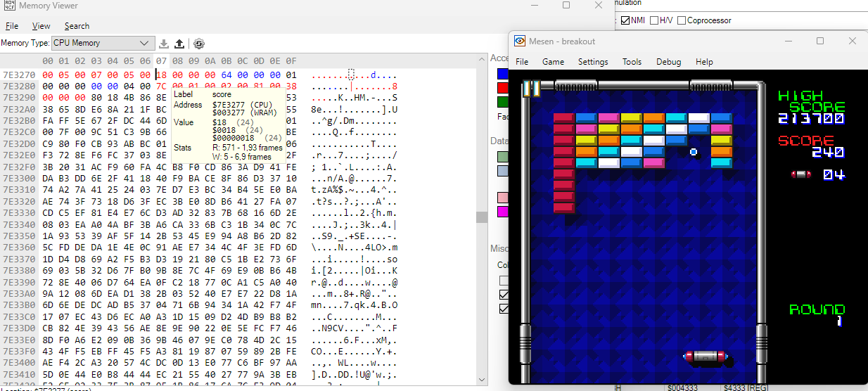Click column 07 header in hex view
Viewport: 868px width, 391px height.
(161, 61)
